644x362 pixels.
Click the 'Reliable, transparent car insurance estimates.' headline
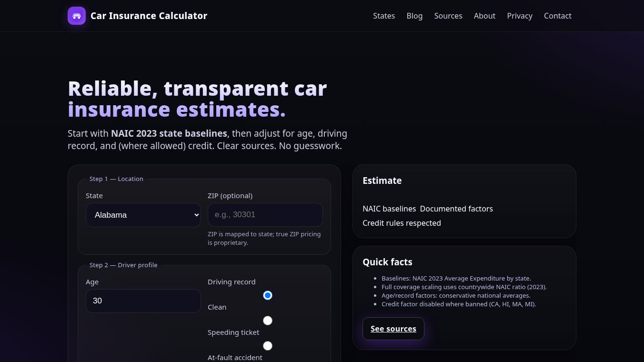(197, 99)
